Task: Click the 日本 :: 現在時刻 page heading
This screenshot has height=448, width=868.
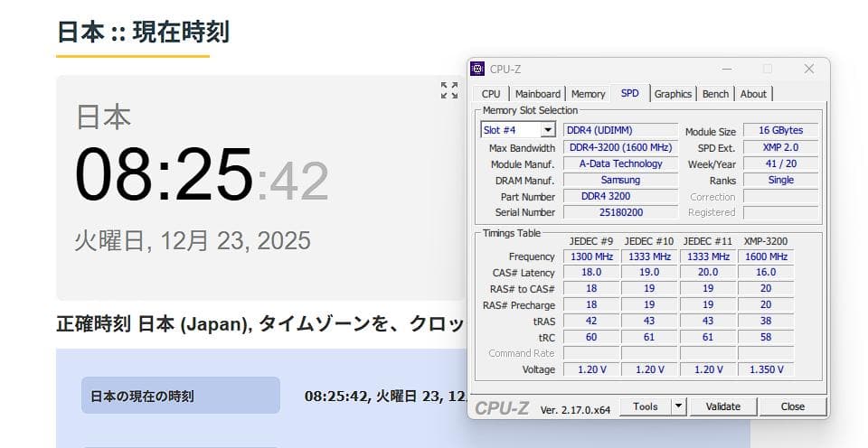Action: point(144,32)
